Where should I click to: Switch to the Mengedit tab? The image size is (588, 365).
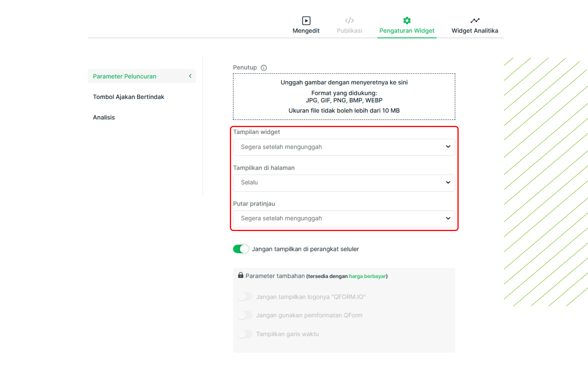306,31
